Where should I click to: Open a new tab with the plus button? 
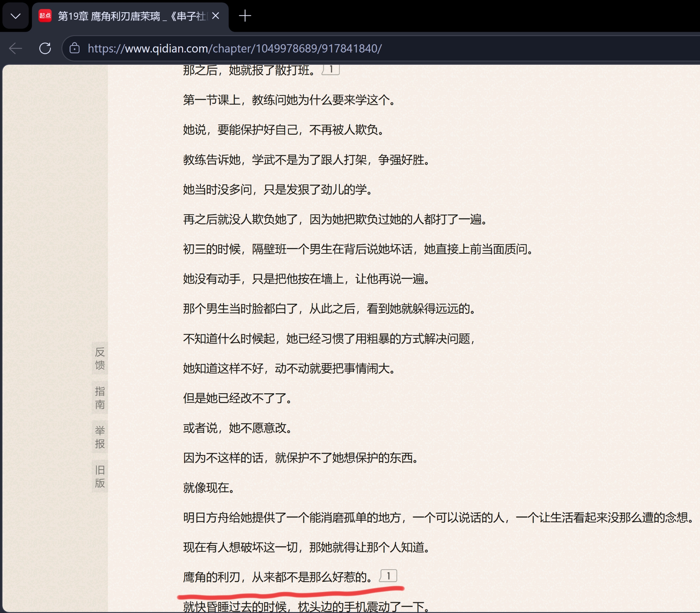coord(245,16)
